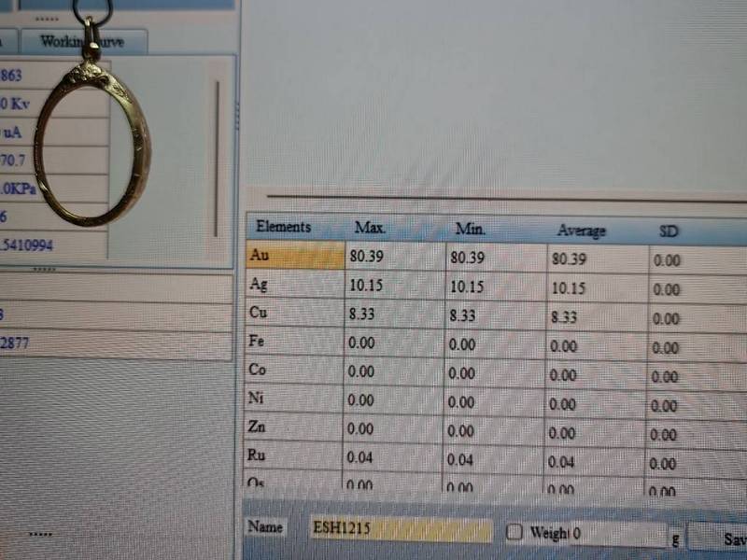Click the Average column header
Viewport: 747px width, 560px height.
(581, 230)
